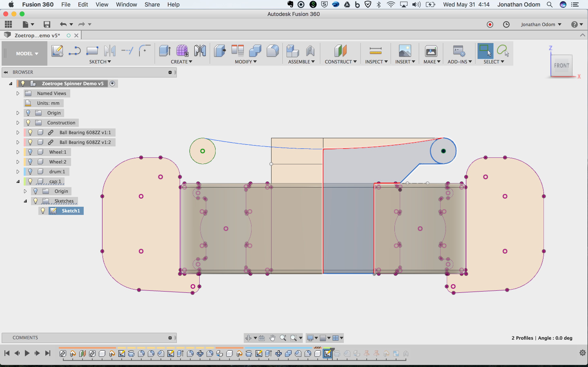Click the Create Form purple icon
The height and width of the screenshot is (367, 588).
pos(182,51)
